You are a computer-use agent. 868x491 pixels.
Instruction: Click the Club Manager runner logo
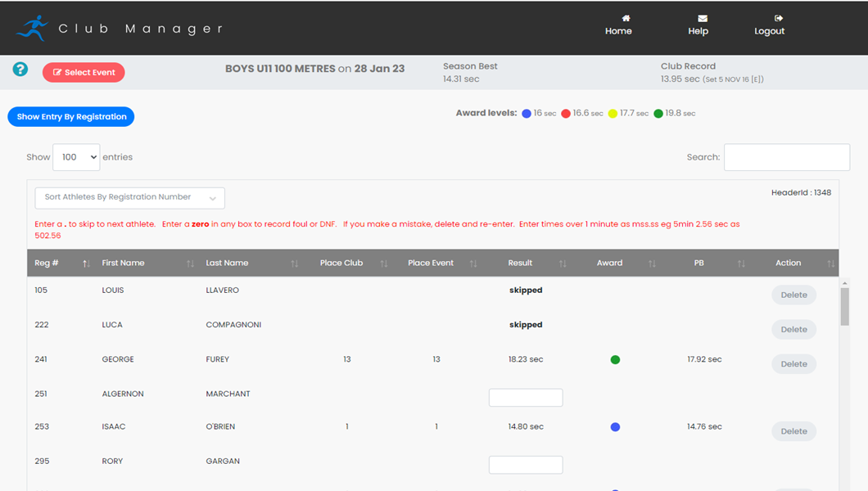pyautogui.click(x=32, y=28)
